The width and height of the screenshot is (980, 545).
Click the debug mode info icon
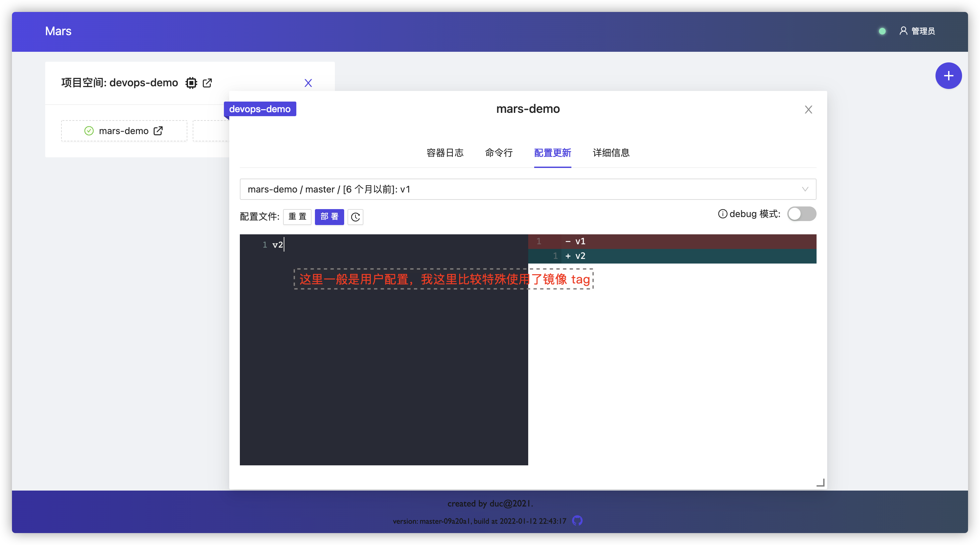722,214
